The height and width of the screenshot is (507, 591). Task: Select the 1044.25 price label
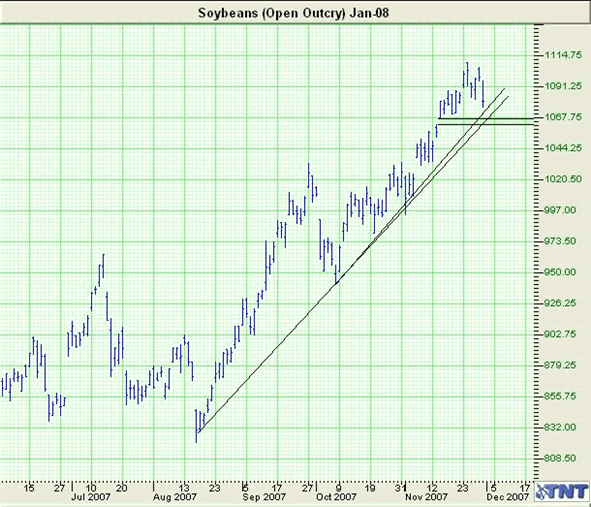coord(563,148)
